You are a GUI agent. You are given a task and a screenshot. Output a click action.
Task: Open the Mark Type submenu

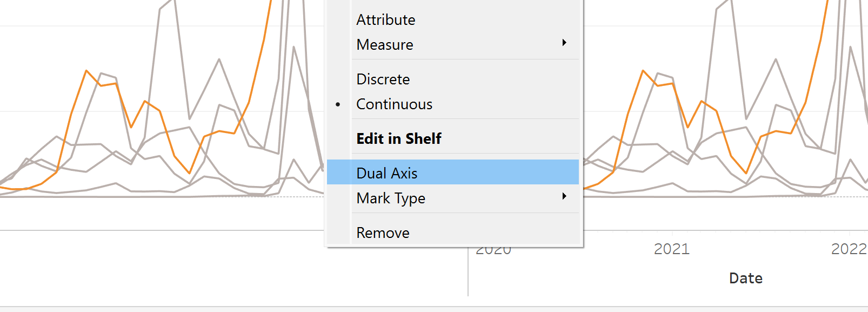click(391, 198)
